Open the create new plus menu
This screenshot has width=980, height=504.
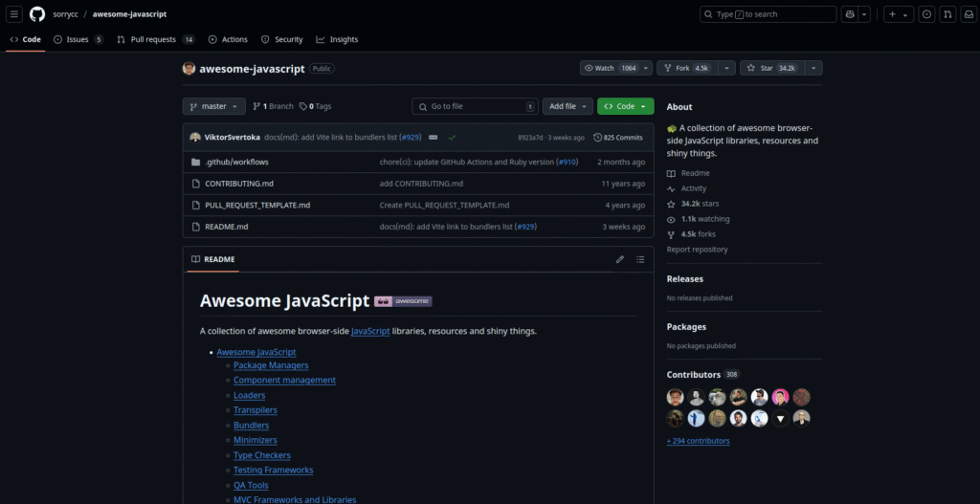(899, 14)
